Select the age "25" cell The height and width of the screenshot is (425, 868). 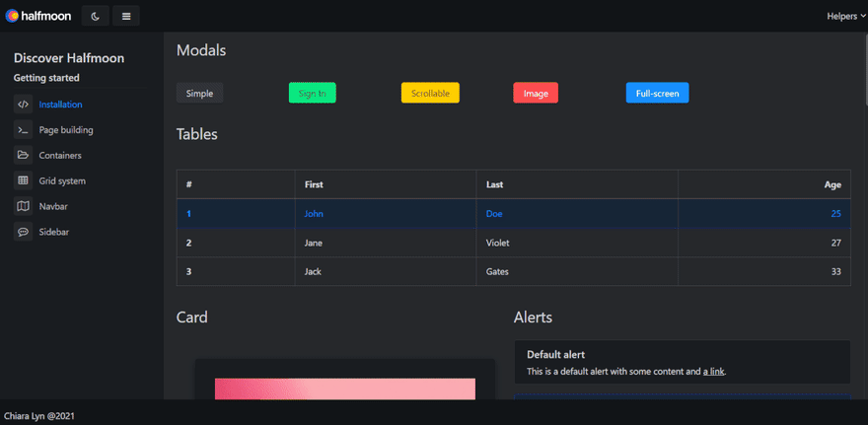(x=763, y=214)
